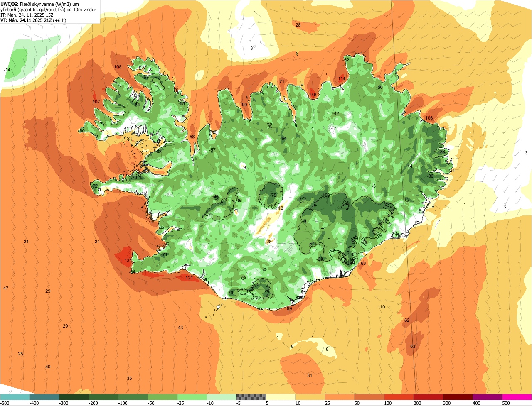The width and height of the screenshot is (532, 406).
Task: Click the map value "-14" at the left edge
Action: 7,70
